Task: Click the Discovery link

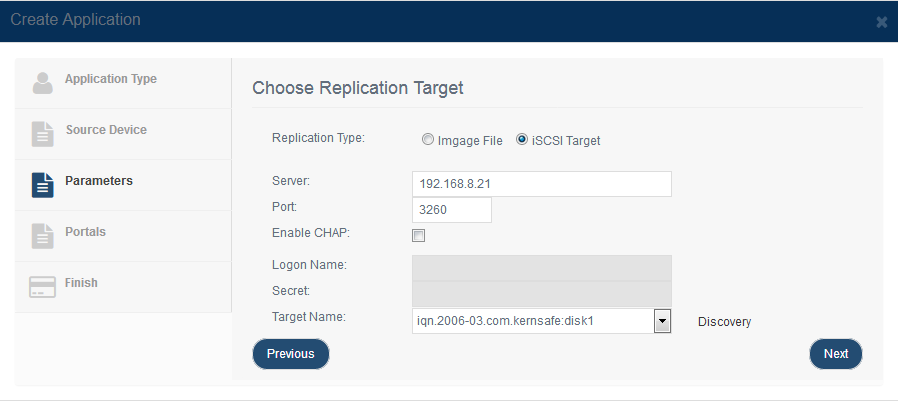Action: (724, 322)
